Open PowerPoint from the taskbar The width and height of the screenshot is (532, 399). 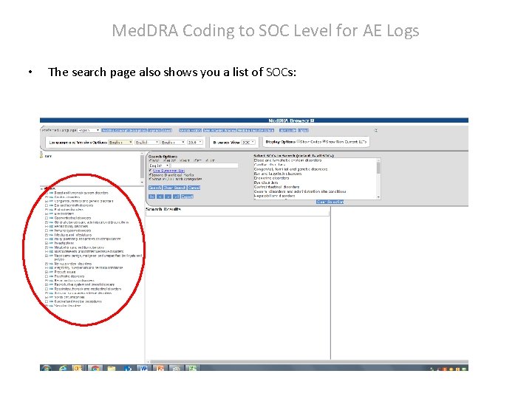click(160, 368)
